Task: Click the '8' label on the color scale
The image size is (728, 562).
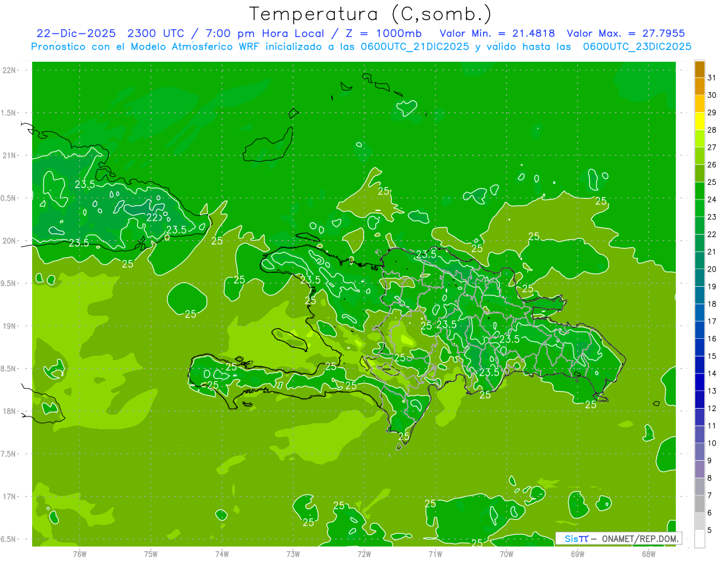Action: 710,478
